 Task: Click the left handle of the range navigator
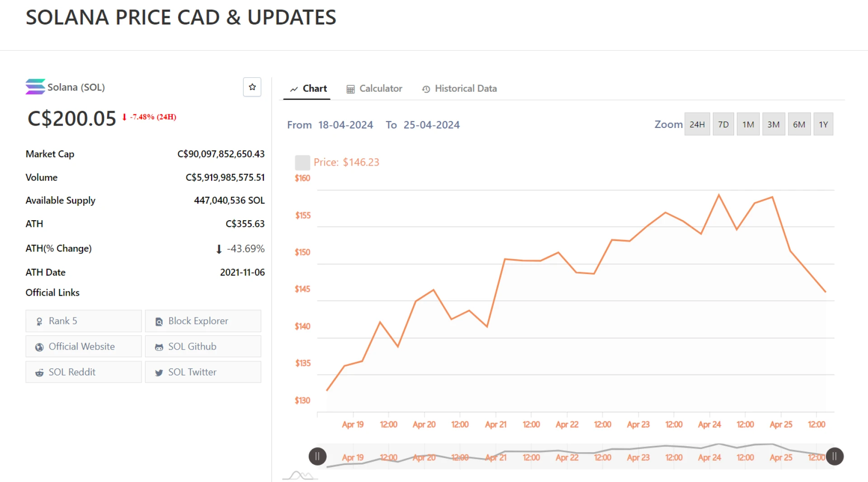317,457
